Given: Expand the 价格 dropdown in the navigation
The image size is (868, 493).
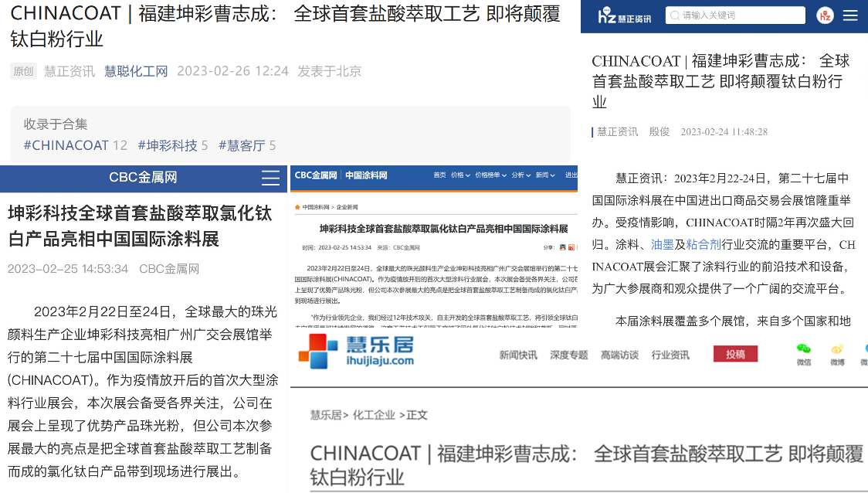Looking at the screenshot, I should [x=459, y=175].
